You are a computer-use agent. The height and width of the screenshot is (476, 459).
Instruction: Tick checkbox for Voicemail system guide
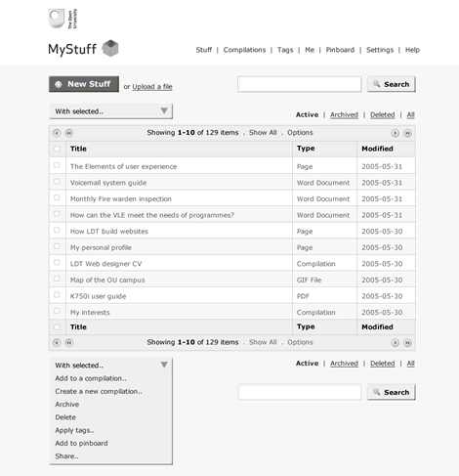[x=57, y=181]
